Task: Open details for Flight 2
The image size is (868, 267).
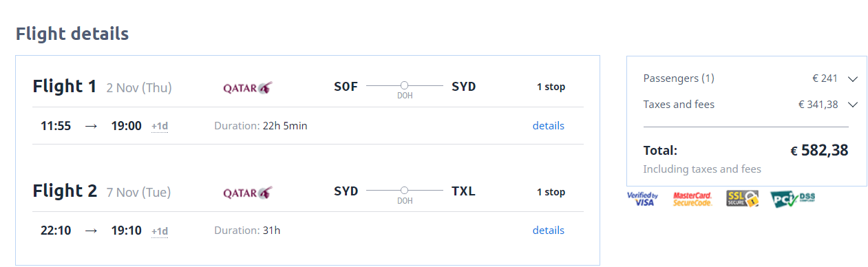Action: pyautogui.click(x=548, y=231)
